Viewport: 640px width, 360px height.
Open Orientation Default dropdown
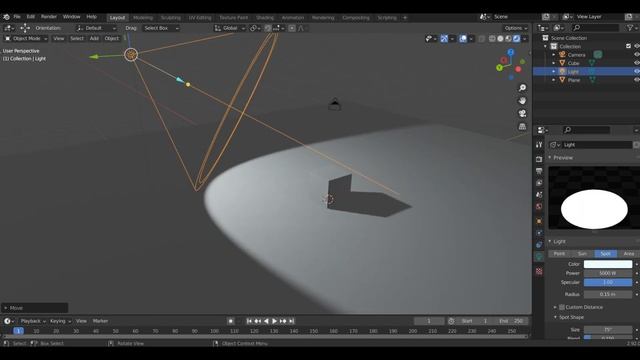pyautogui.click(x=96, y=28)
